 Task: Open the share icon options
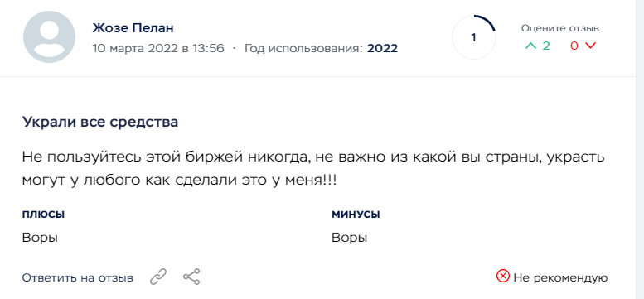point(191,277)
